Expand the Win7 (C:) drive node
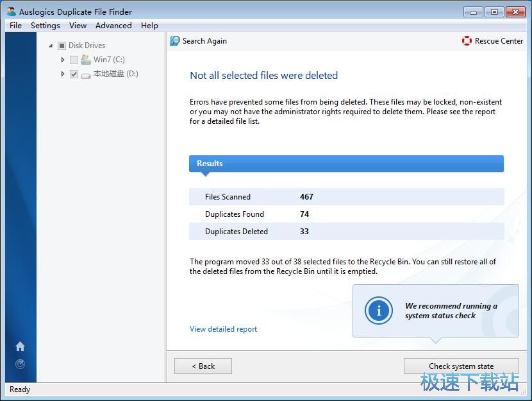 (62, 60)
